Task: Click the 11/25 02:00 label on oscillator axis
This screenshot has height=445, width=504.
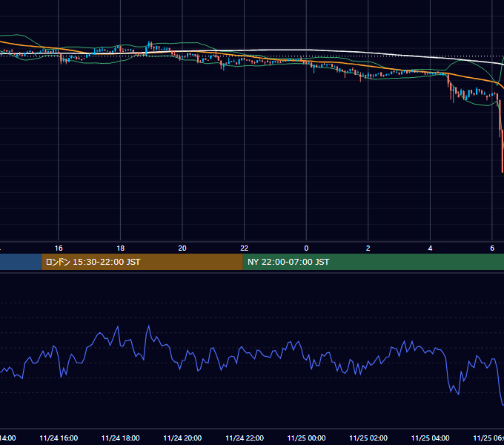Action: [368, 438]
